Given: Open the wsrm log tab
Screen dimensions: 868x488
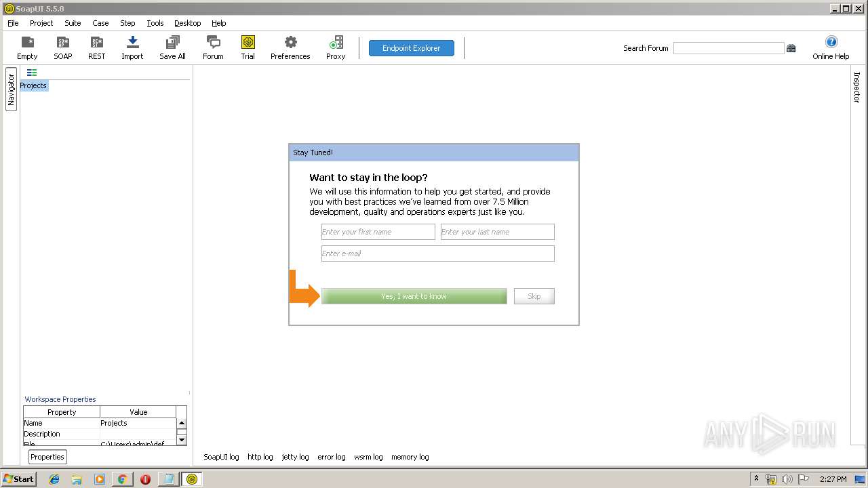Looking at the screenshot, I should pyautogui.click(x=368, y=457).
